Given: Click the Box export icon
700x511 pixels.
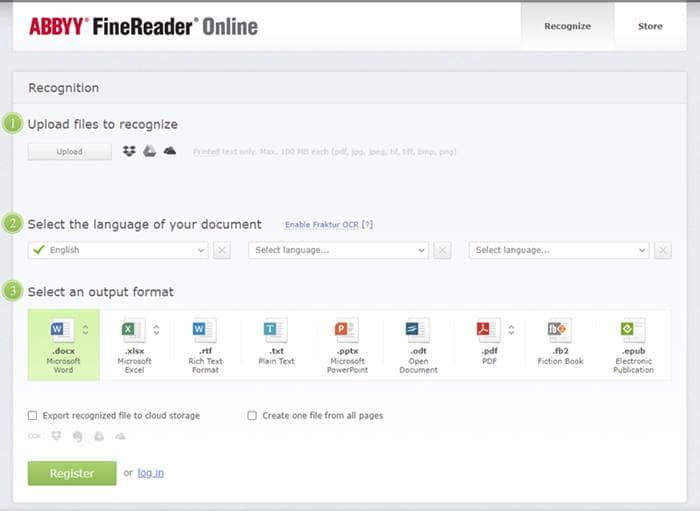Looking at the screenshot, I should [x=34, y=436].
